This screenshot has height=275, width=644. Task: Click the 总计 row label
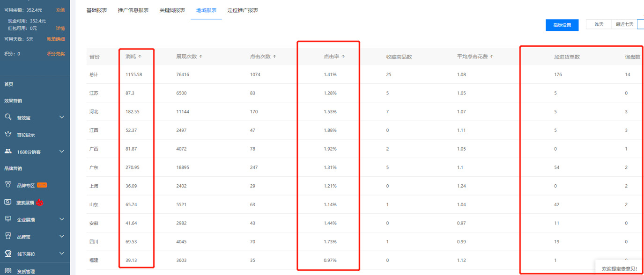pos(94,74)
